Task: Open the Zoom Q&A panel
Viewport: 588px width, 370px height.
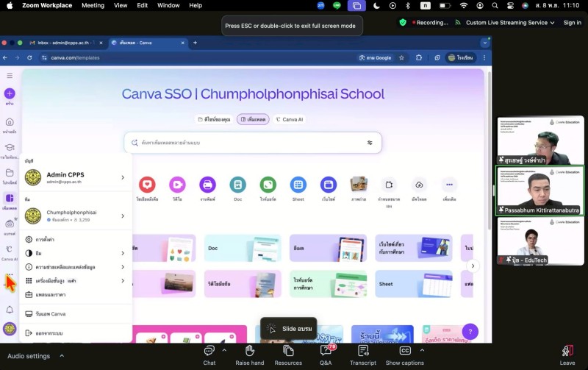Action: (x=326, y=352)
